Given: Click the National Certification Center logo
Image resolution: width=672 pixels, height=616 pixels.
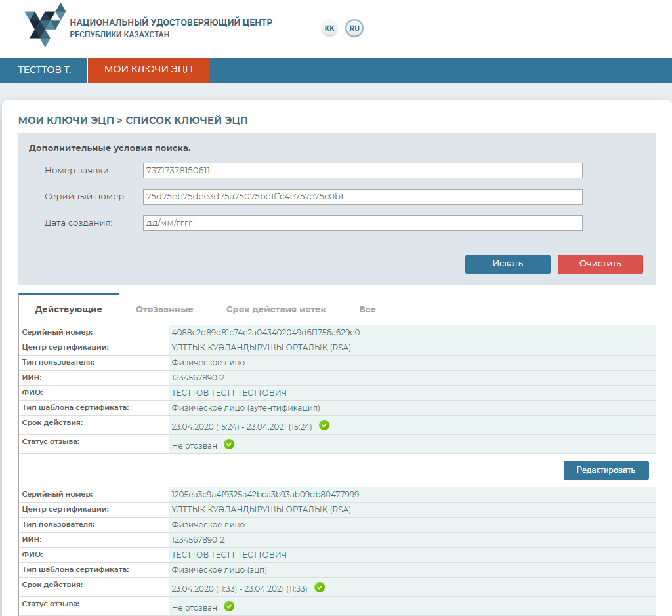Looking at the screenshot, I should [45, 25].
